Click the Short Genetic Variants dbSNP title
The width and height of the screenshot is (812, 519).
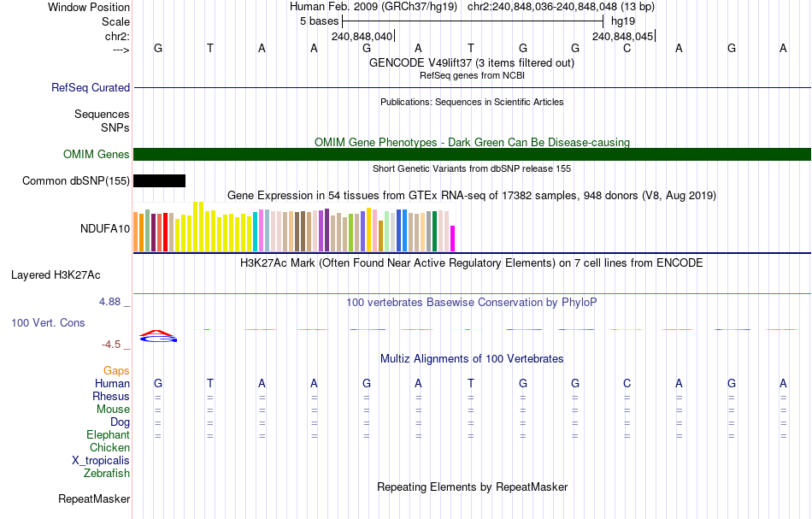(x=472, y=168)
